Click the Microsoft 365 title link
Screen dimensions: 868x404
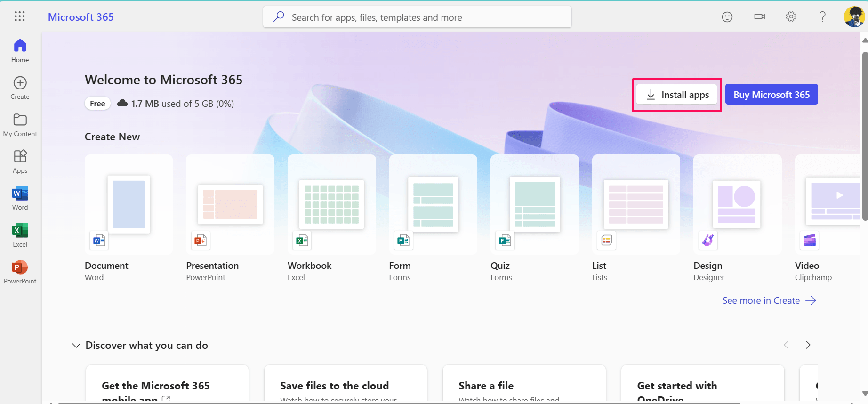pyautogui.click(x=81, y=17)
